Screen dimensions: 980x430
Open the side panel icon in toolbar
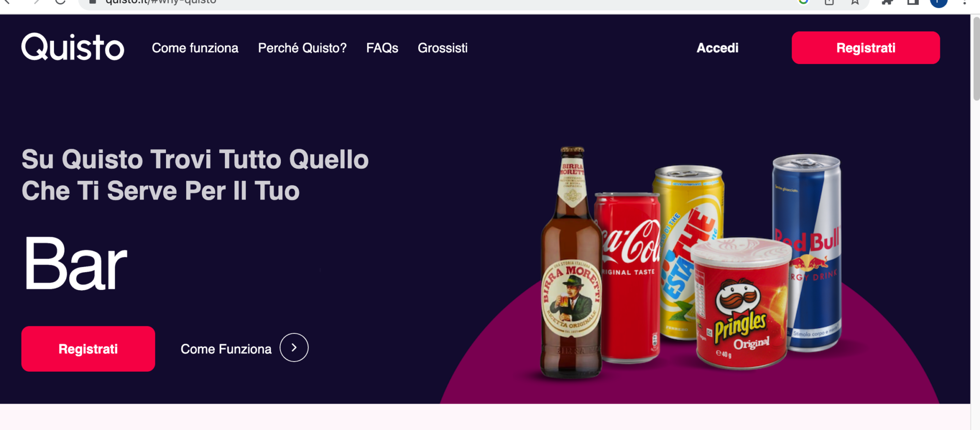coord(913,2)
